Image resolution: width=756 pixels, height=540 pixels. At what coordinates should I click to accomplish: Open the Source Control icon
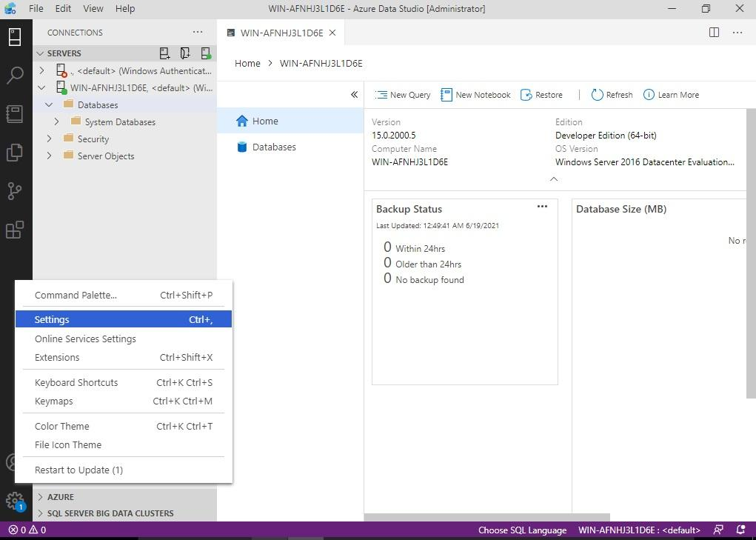[15, 191]
